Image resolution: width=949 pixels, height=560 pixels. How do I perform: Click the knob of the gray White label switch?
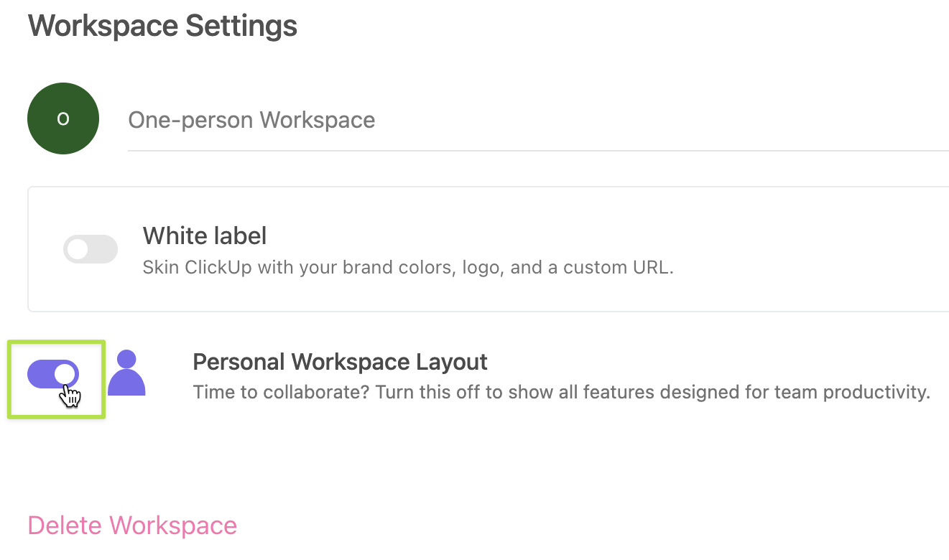tap(78, 249)
